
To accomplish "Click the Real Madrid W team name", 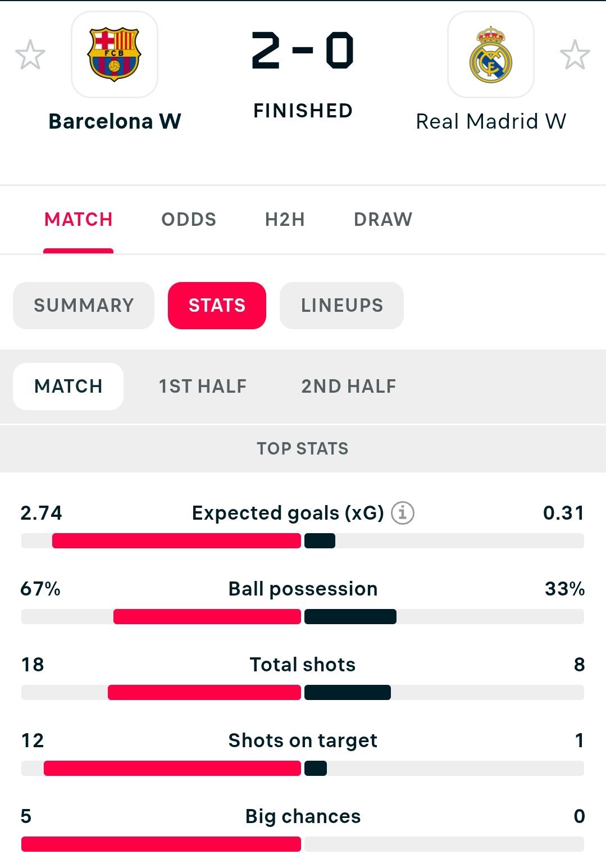I will (490, 121).
